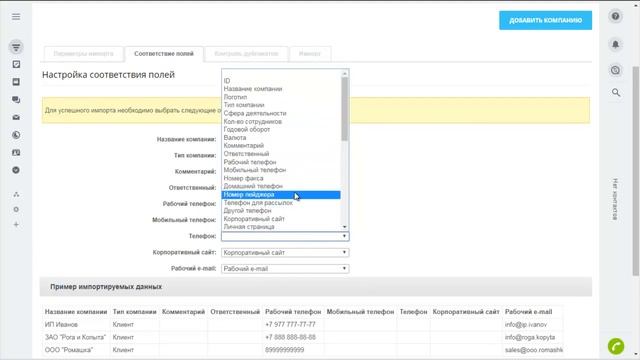Choose Мобильный телефон in the dropdown list
The height and width of the screenshot is (360, 640).
281,170
